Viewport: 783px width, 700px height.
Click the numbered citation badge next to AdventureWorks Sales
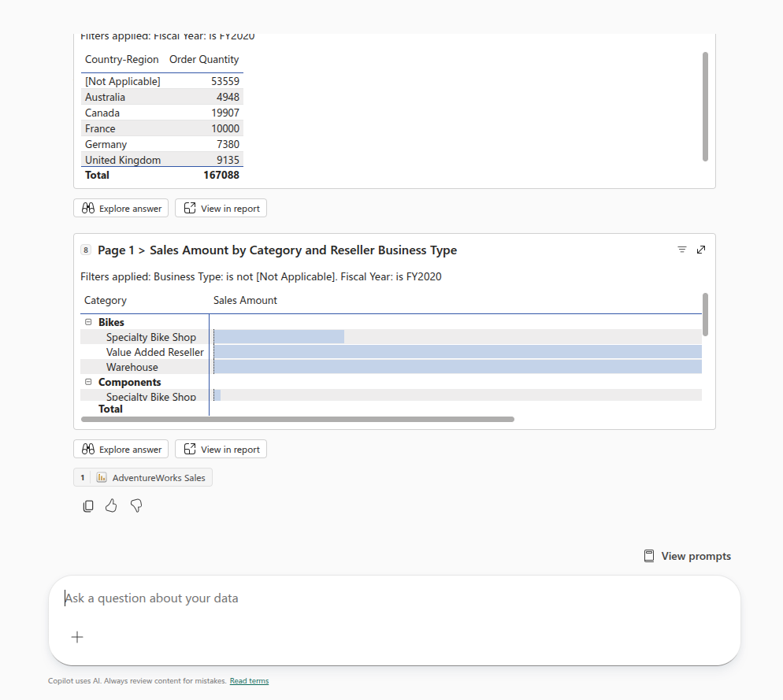click(82, 477)
